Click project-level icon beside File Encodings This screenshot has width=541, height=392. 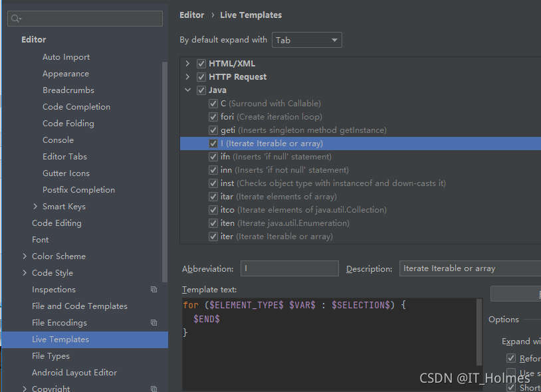154,323
